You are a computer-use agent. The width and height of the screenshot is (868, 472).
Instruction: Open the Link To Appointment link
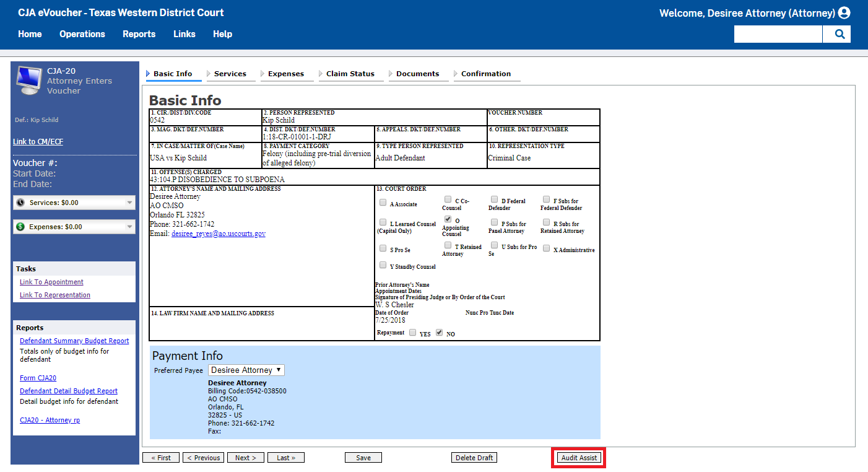pos(51,282)
